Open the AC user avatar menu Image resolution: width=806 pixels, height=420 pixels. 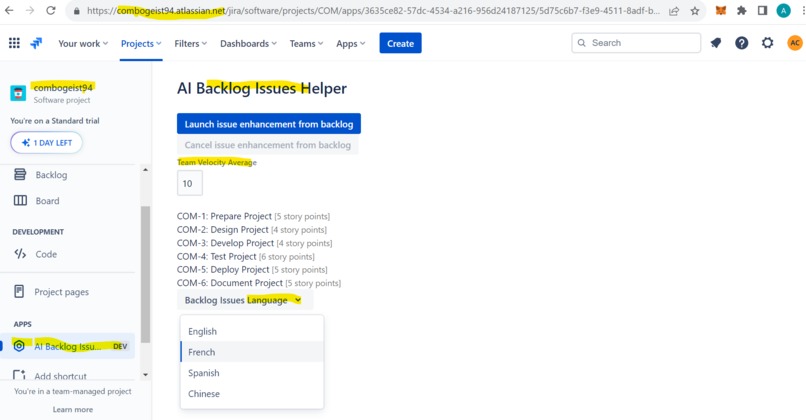(795, 43)
